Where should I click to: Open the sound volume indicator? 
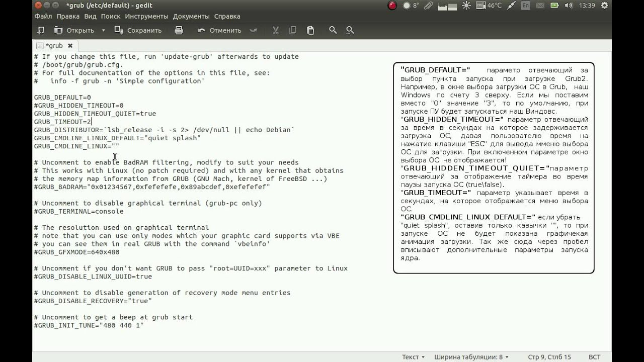569,6
